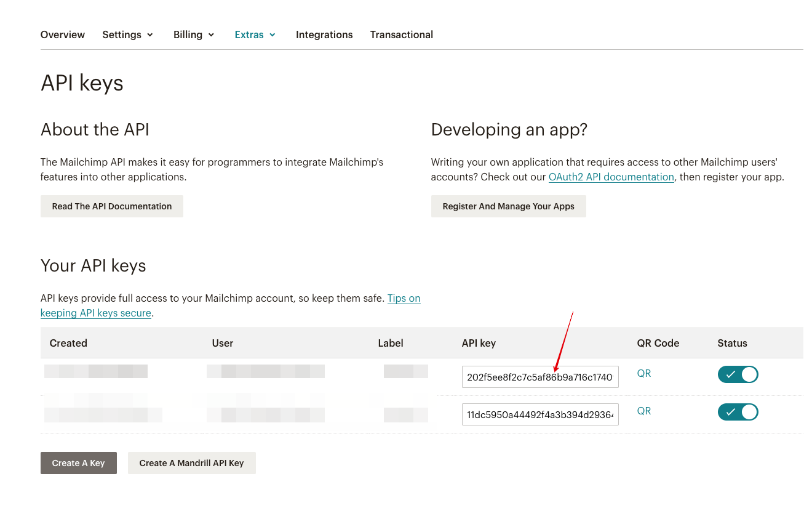812x508 pixels.
Task: Click Create A Mandrill API Key button
Action: tap(192, 463)
